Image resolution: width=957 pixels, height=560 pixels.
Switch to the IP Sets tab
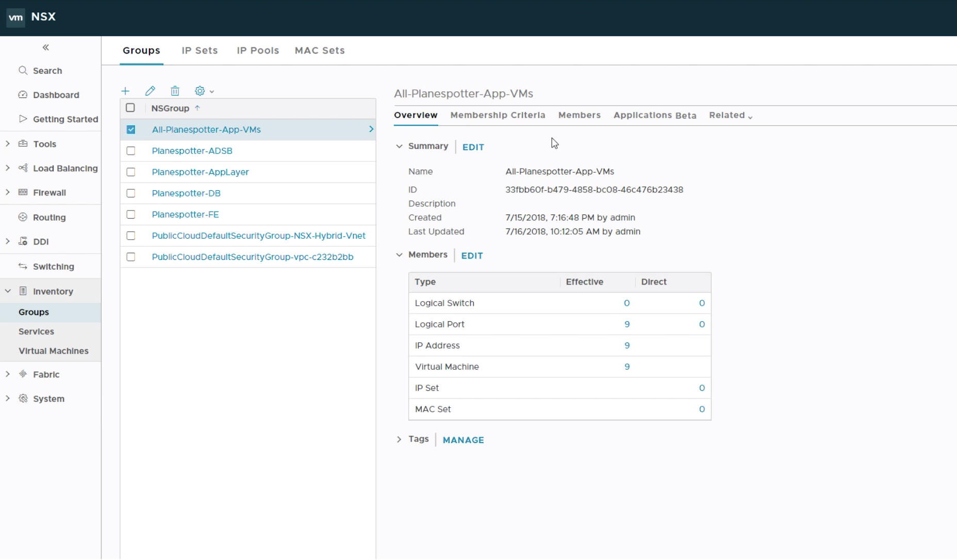click(200, 51)
